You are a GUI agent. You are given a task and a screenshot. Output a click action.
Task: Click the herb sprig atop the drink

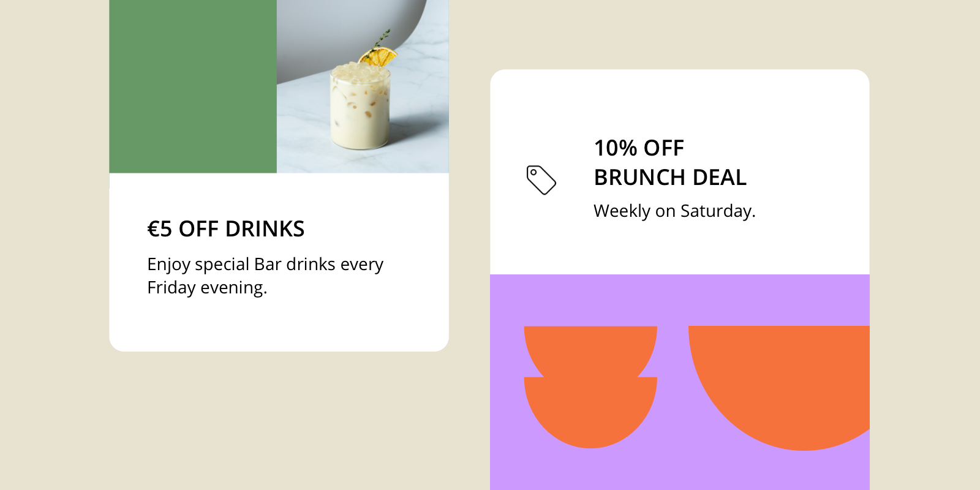click(x=382, y=39)
